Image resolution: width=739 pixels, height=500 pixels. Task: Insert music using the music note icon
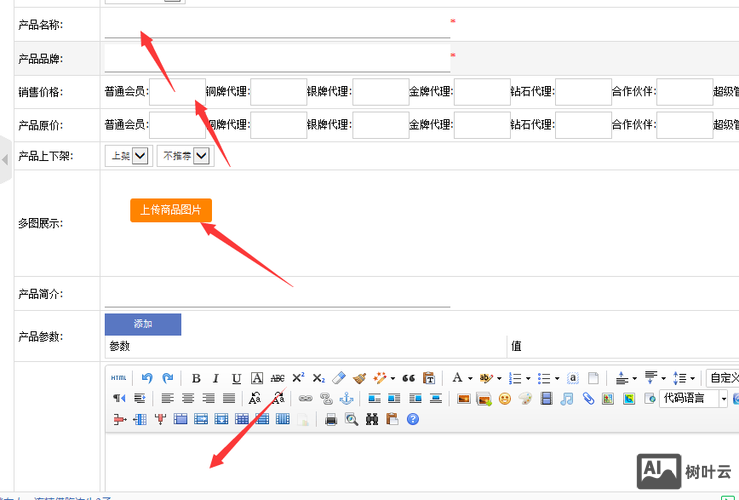(x=567, y=398)
